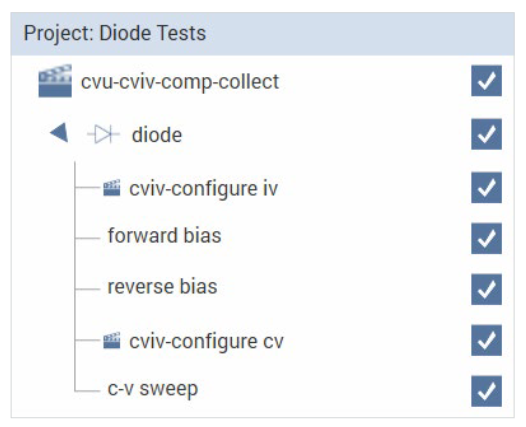This screenshot has width=526, height=427.
Task: Disable the forward bias test checkbox
Action: click(x=486, y=238)
